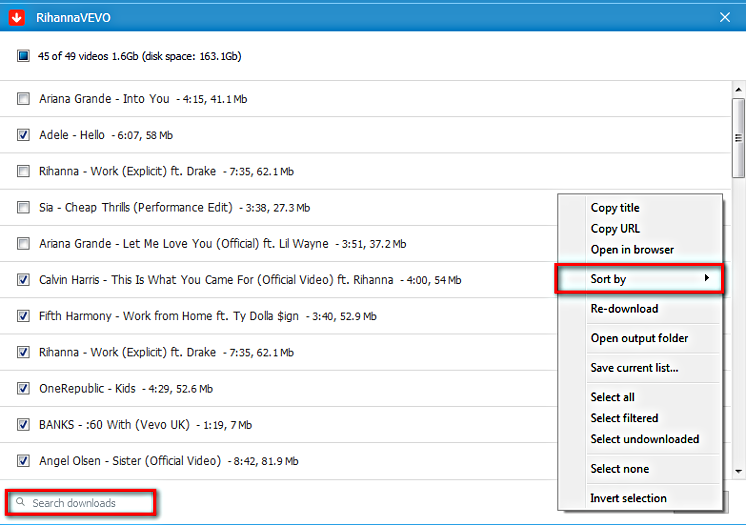Uncheck OneRepublic - Kids
This screenshot has height=526, width=746.
pyautogui.click(x=23, y=389)
